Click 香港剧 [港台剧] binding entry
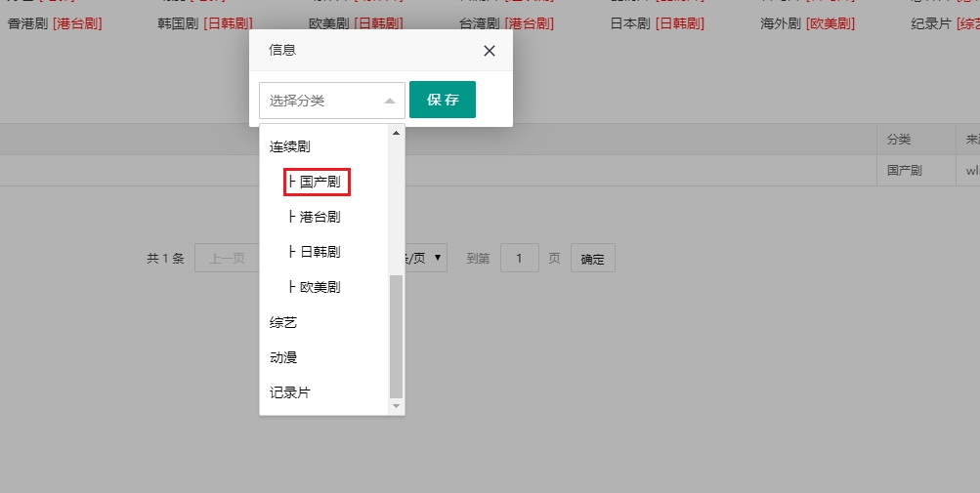Viewport: 980px width, 493px height. click(55, 23)
